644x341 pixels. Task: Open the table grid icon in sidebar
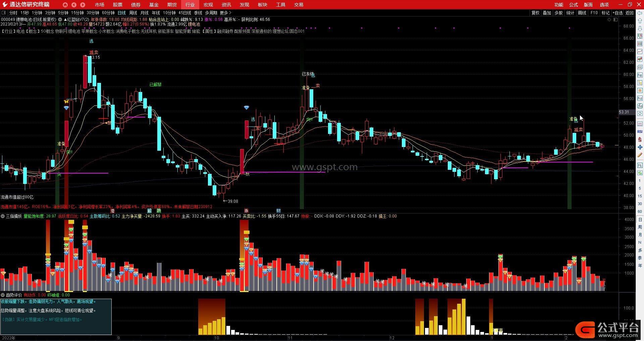point(640,44)
